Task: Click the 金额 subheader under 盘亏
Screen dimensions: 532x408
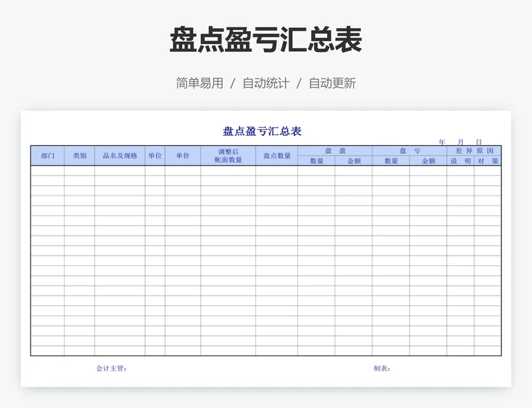Action: click(428, 160)
